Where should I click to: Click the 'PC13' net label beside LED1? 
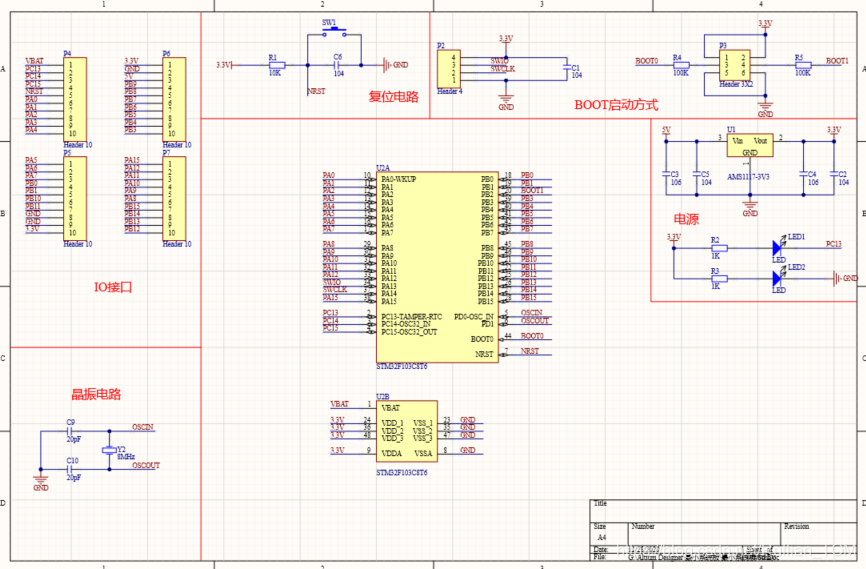[833, 244]
